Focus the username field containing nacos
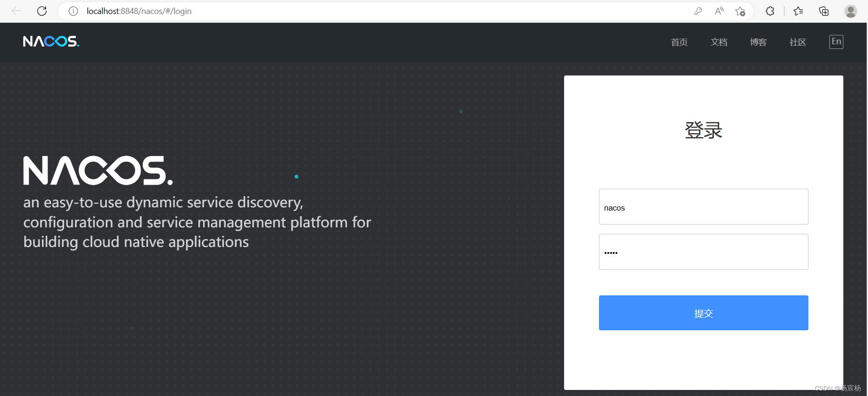This screenshot has width=868, height=396. pyautogui.click(x=704, y=206)
